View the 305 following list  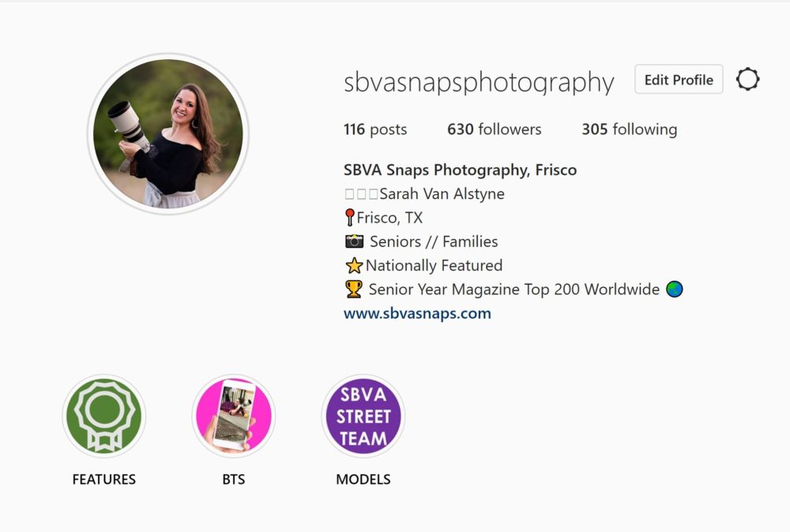[x=630, y=129]
